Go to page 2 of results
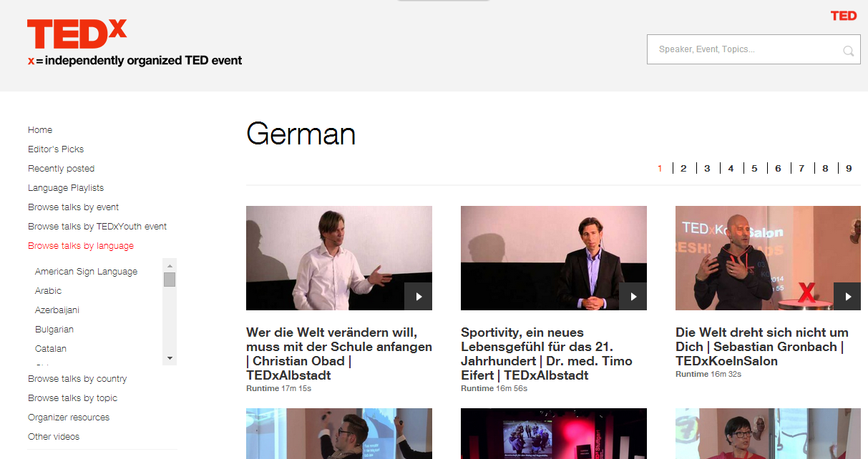Screen dimensions: 868x459 point(683,169)
